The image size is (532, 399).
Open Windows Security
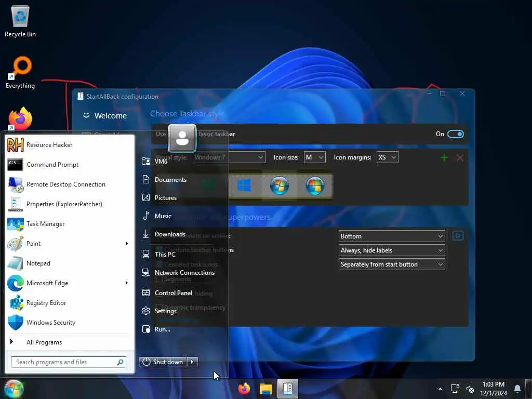pos(70,322)
